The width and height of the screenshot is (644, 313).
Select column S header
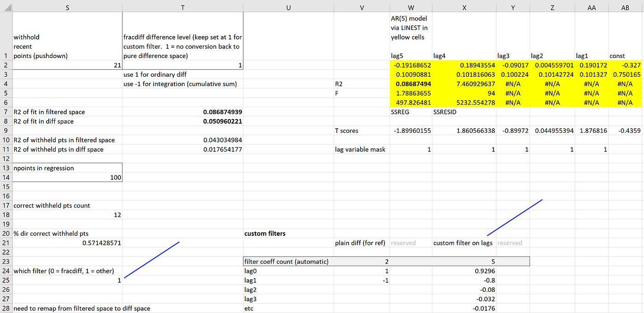pyautogui.click(x=67, y=7)
